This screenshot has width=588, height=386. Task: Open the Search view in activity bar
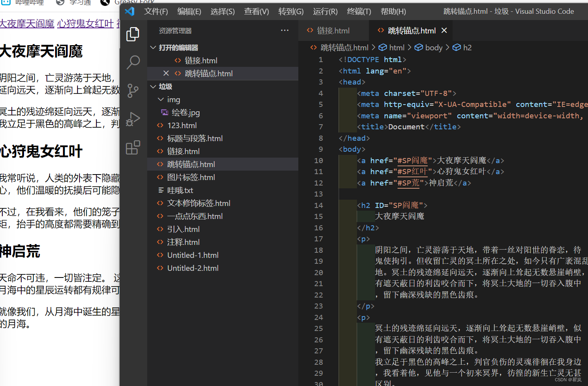point(133,62)
